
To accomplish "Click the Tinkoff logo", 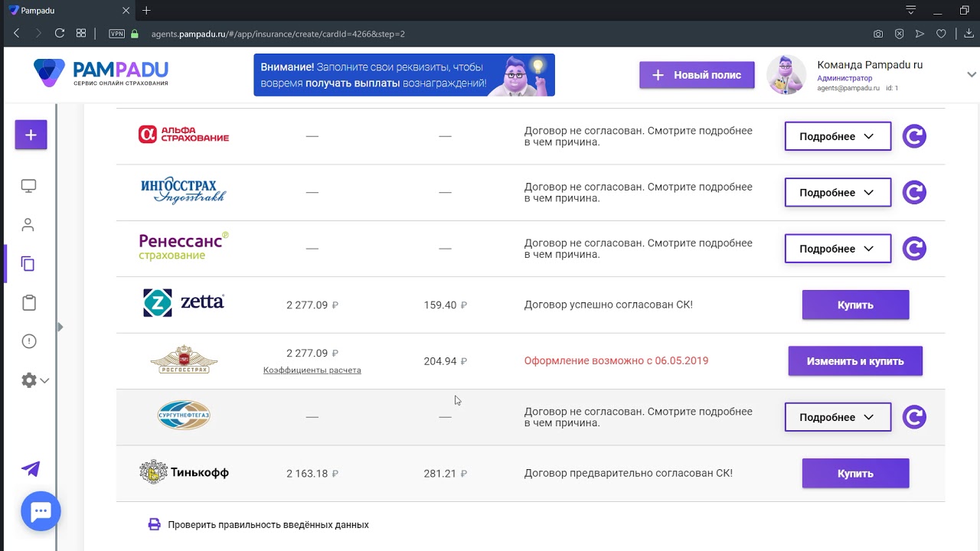I will point(184,472).
